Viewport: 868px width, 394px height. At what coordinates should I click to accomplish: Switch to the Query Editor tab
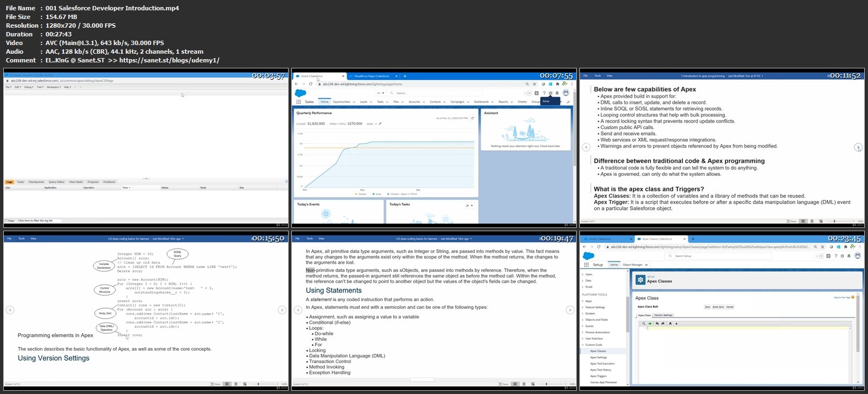pyautogui.click(x=56, y=182)
